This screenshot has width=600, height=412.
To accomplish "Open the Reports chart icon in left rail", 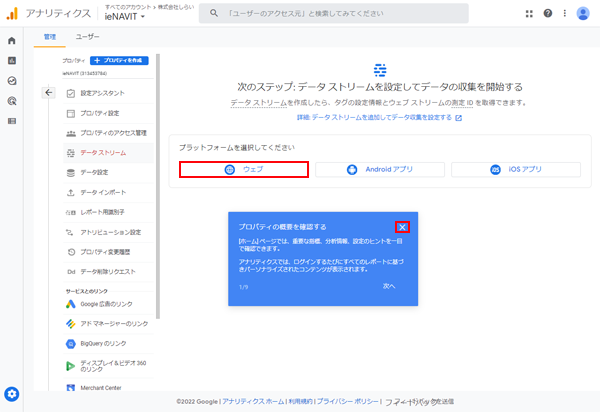I will [12, 60].
